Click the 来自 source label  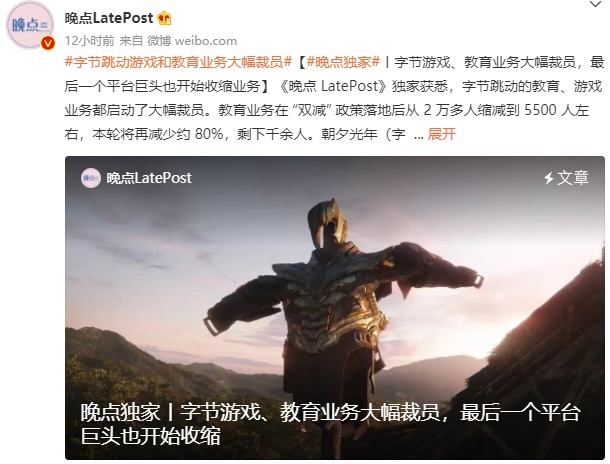point(131,40)
